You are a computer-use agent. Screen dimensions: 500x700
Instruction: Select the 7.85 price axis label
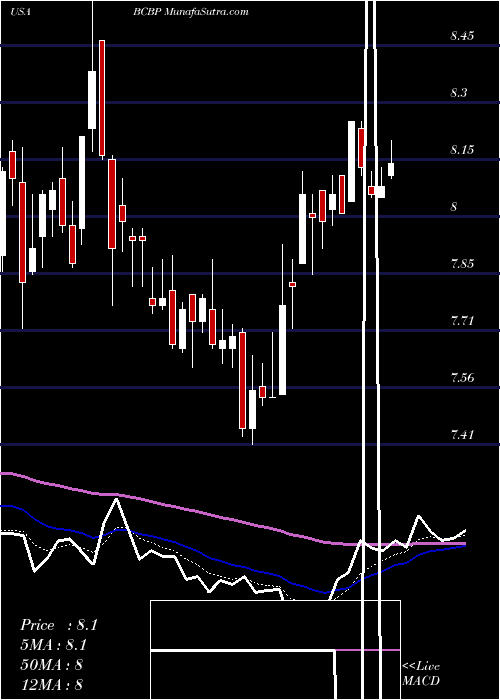click(462, 263)
